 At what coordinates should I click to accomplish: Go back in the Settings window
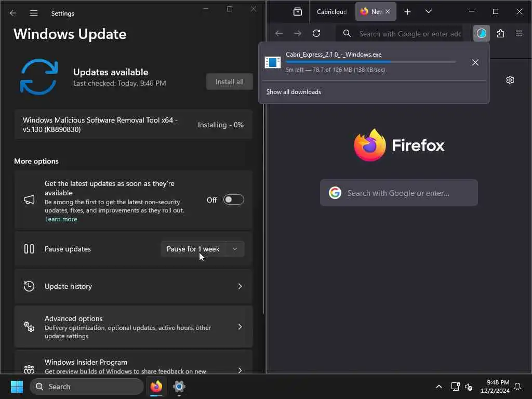tap(13, 13)
